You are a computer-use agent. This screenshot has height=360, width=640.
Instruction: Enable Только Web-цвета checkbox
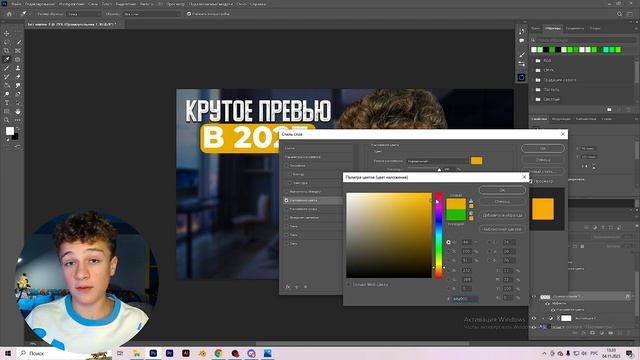coord(349,284)
